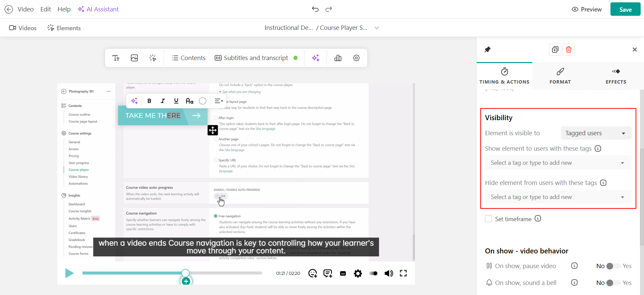Viewport: 644px width, 295px height.
Task: Open the Help menu
Action: tap(64, 9)
